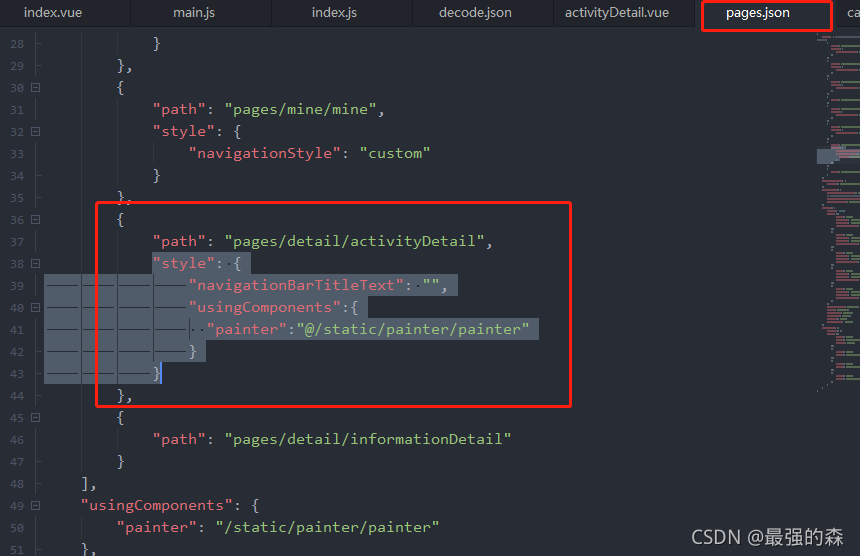860x556 pixels.
Task: Fold the usingComponents block at line 49
Action: click(36, 506)
